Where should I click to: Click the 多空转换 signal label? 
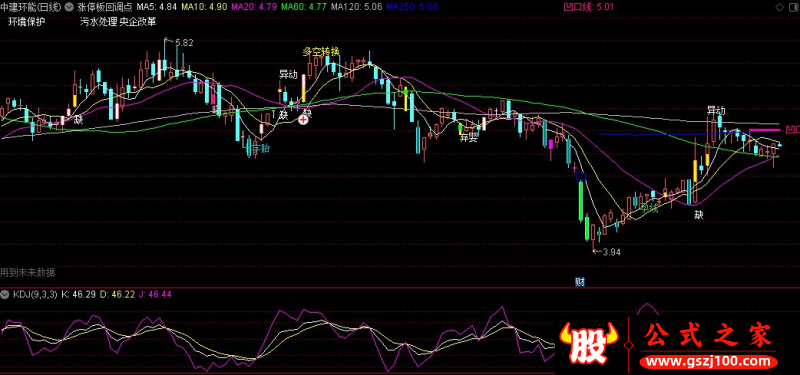[x=321, y=52]
